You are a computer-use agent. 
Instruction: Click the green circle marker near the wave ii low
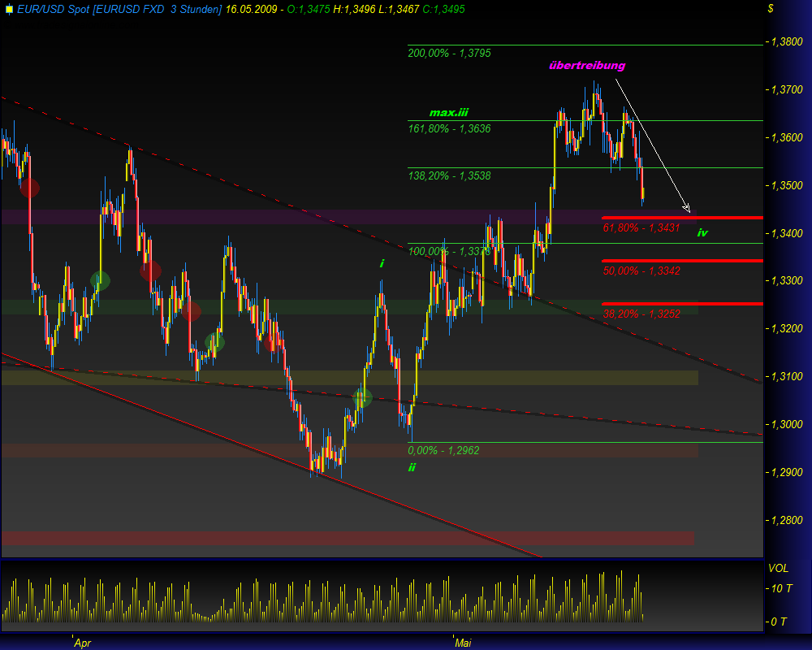[x=362, y=397]
